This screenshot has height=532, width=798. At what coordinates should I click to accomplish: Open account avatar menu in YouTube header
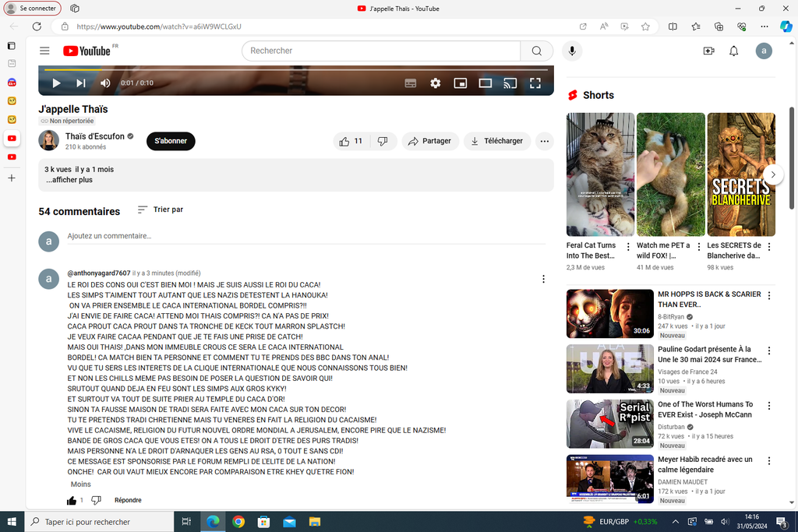coord(764,51)
